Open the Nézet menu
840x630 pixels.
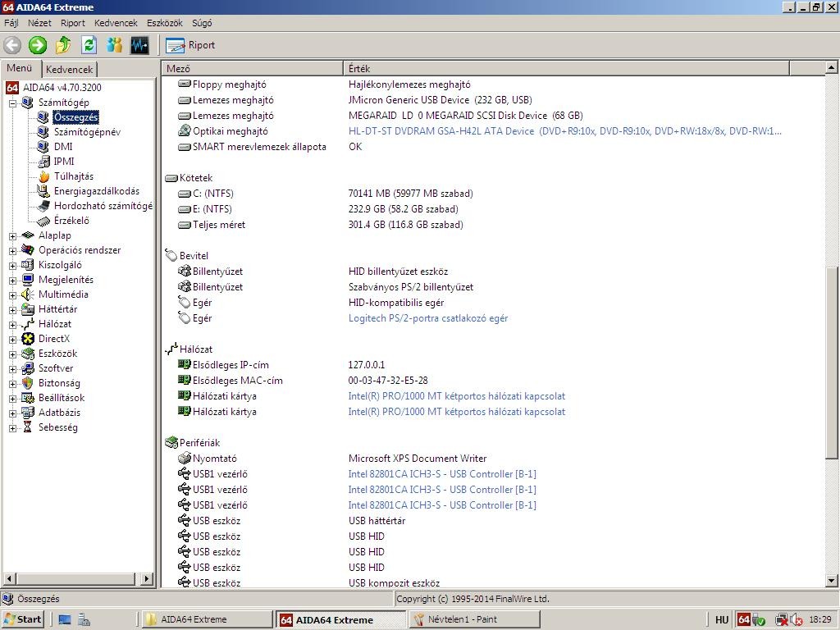(39, 23)
